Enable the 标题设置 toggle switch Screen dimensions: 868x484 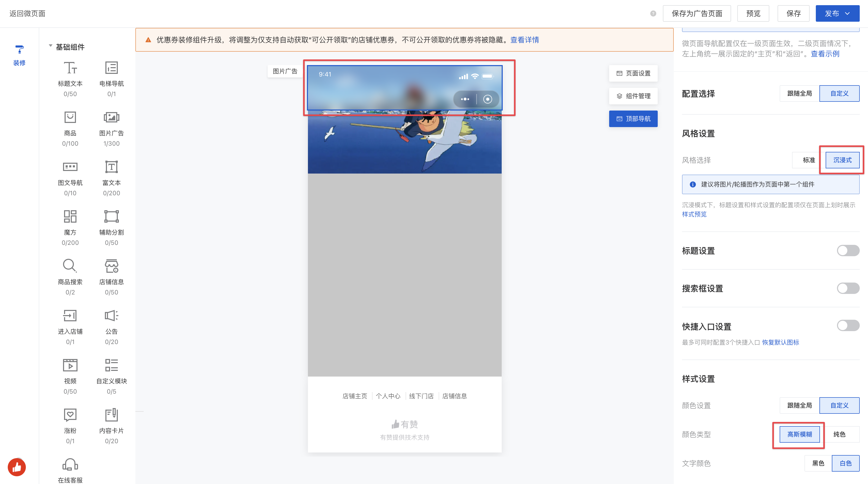click(848, 251)
